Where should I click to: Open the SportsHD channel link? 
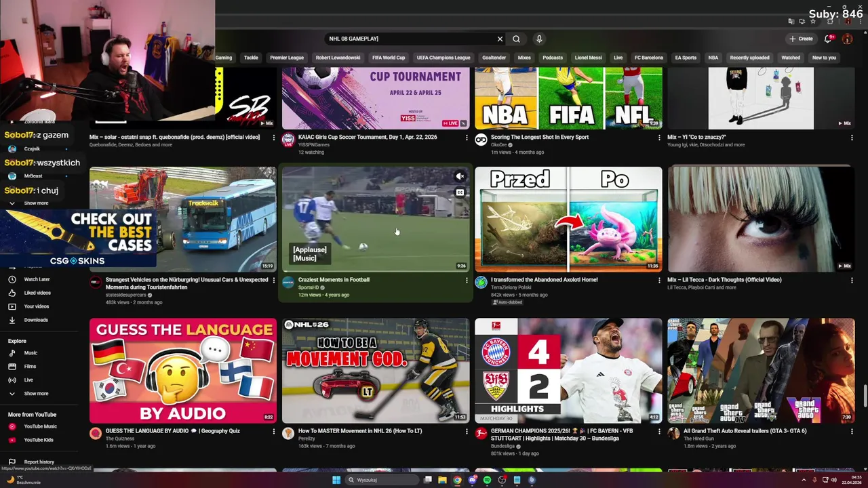(309, 287)
